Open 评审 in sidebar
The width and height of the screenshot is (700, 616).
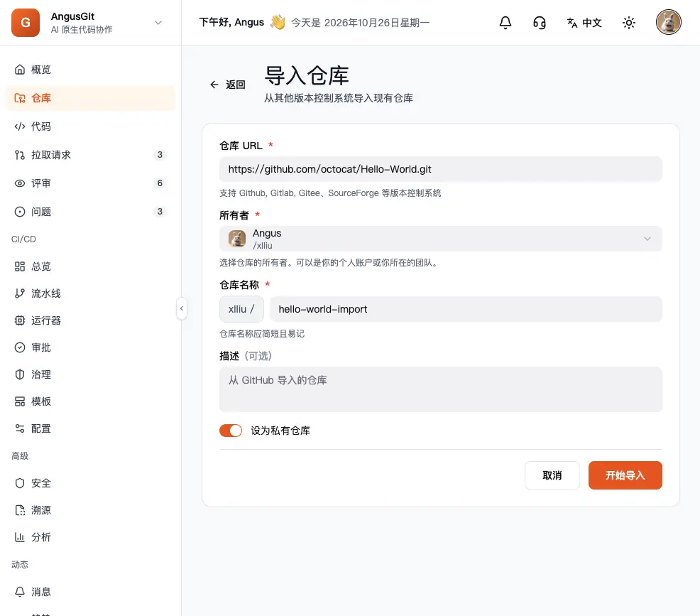pos(91,183)
